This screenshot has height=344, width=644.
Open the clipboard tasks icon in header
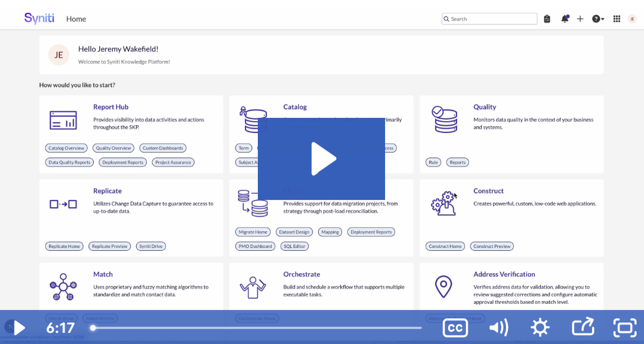point(547,19)
